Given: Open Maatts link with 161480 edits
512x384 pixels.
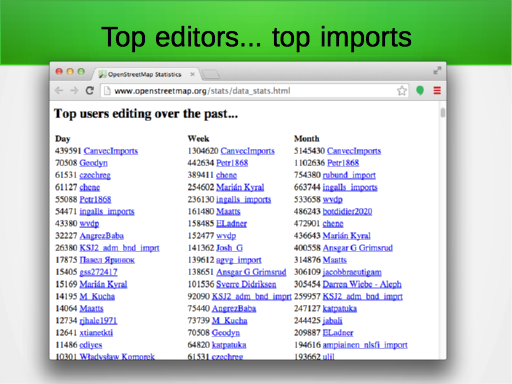Looking at the screenshot, I should coord(228,211).
